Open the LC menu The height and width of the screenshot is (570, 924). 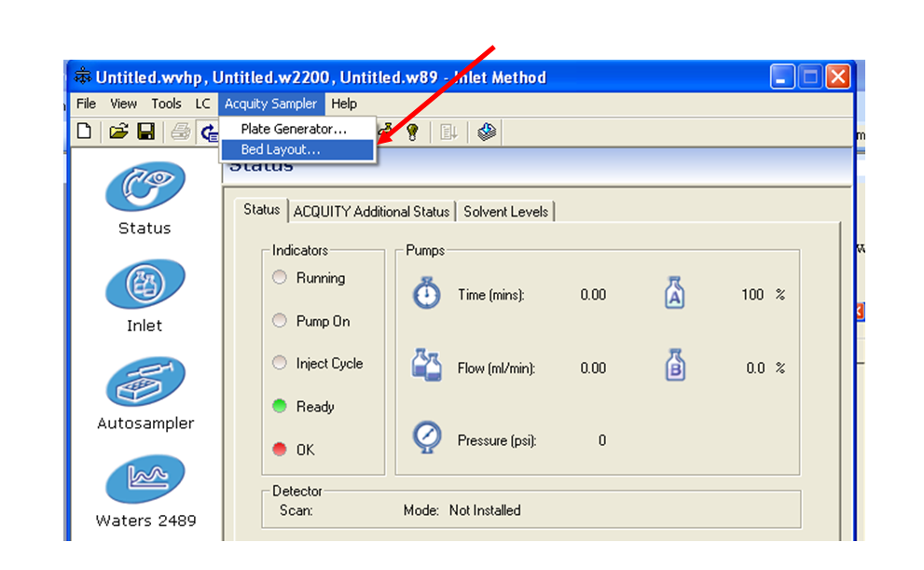tap(202, 104)
